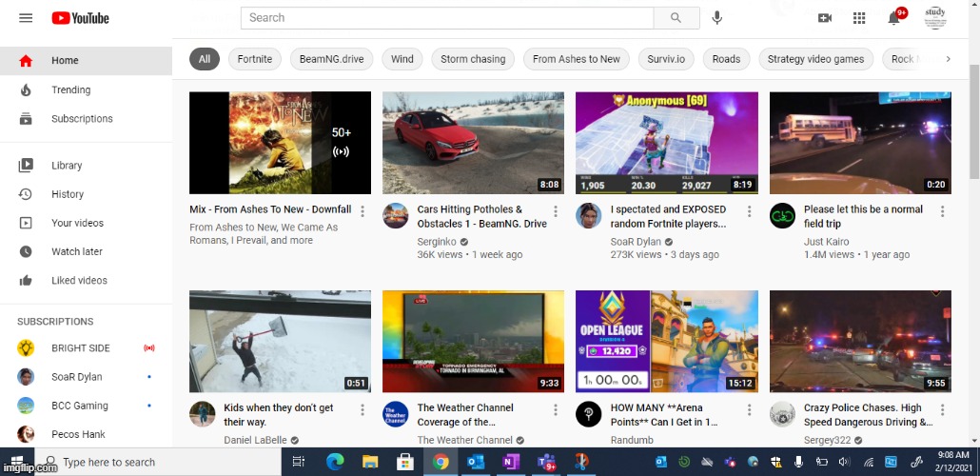Open Microsoft Store from the taskbar

405,463
